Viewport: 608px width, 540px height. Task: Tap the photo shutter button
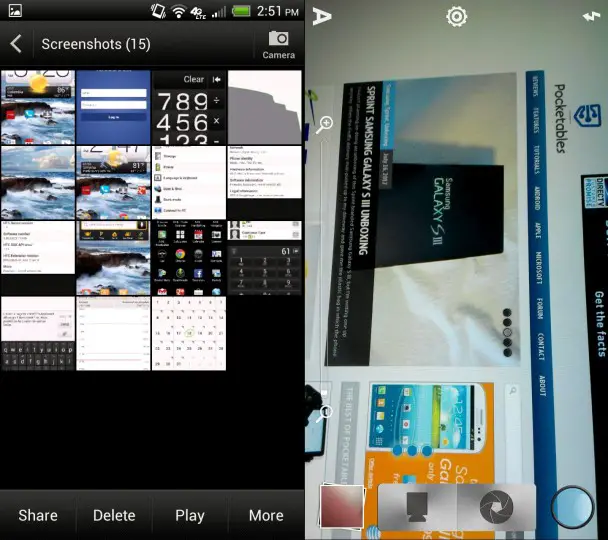[x=496, y=507]
